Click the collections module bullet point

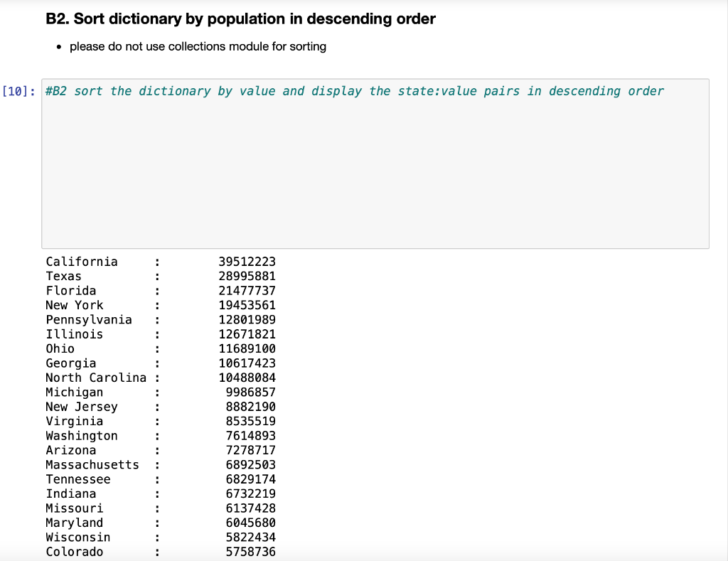[197, 46]
